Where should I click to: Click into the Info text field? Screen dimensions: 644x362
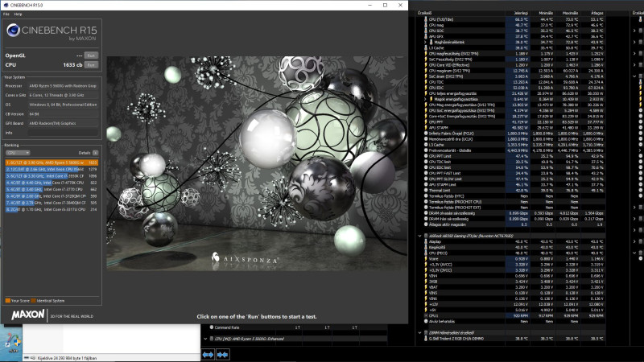coord(64,133)
